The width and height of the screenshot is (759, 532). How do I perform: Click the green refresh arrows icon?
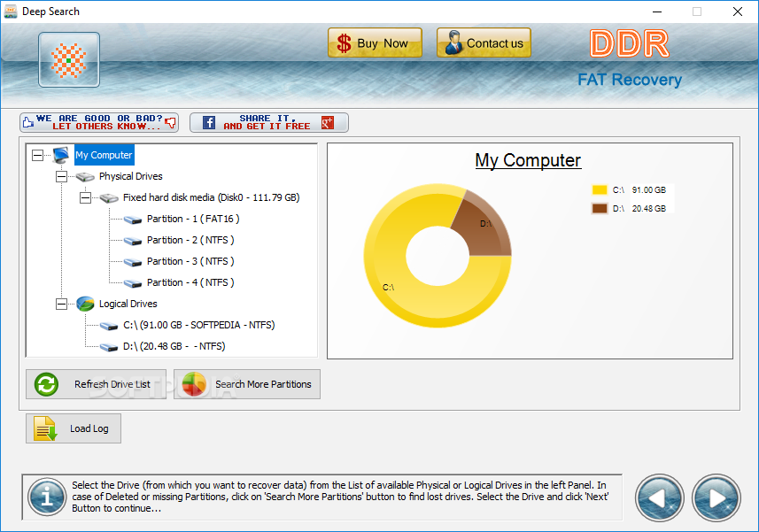coord(46,384)
